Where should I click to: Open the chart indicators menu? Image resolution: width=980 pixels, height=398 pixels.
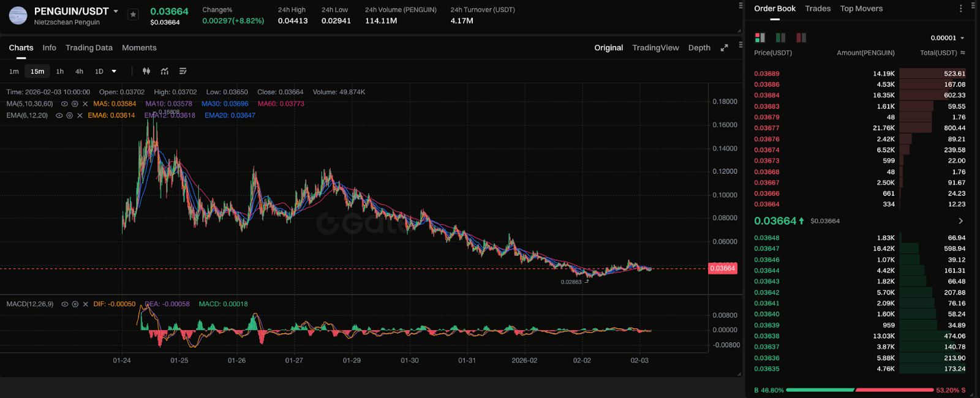click(x=165, y=72)
